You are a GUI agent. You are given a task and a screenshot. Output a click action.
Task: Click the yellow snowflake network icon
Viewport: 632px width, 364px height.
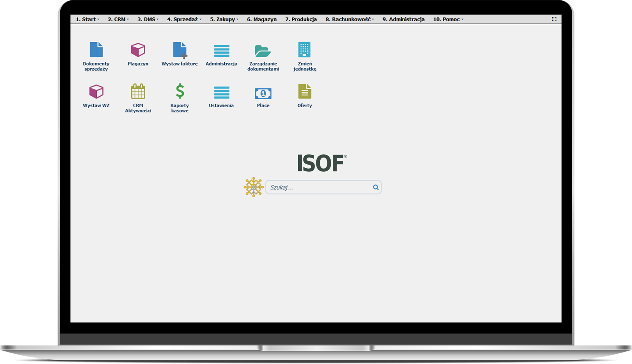click(253, 187)
